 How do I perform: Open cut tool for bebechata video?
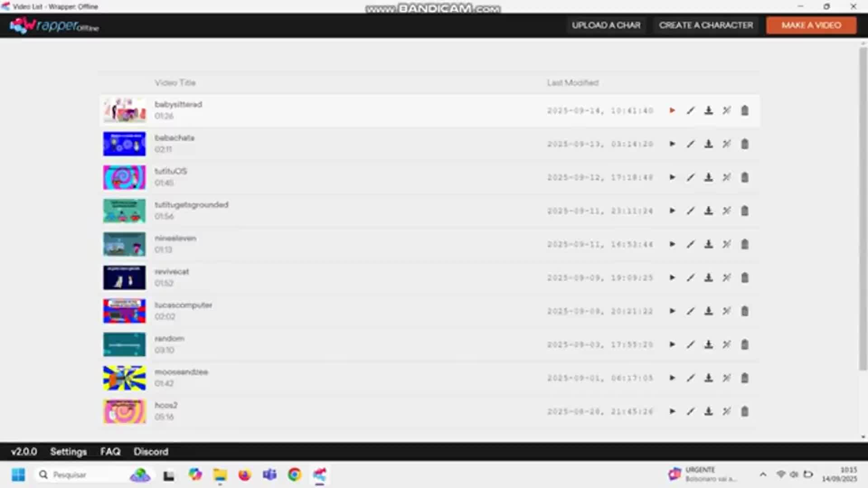coord(726,144)
